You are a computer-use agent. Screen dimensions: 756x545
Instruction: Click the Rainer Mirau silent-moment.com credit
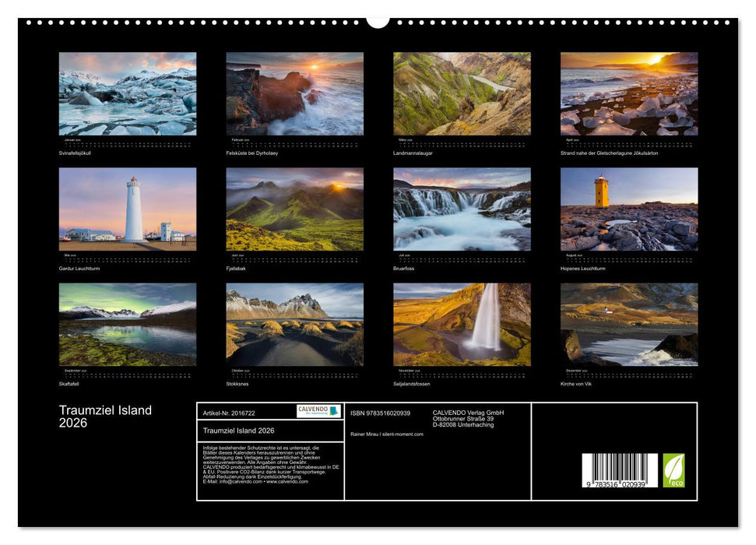pos(388,434)
